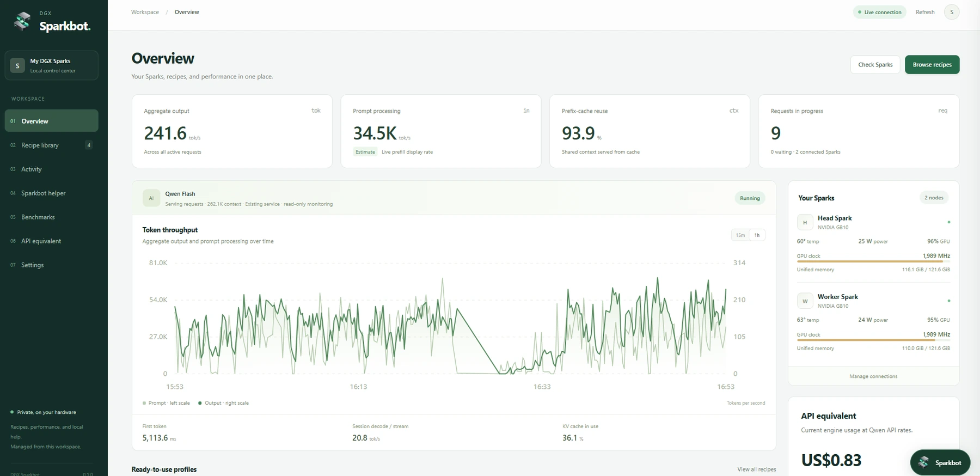
Task: Click Worker Spark GPU clock bar
Action: pyautogui.click(x=873, y=340)
